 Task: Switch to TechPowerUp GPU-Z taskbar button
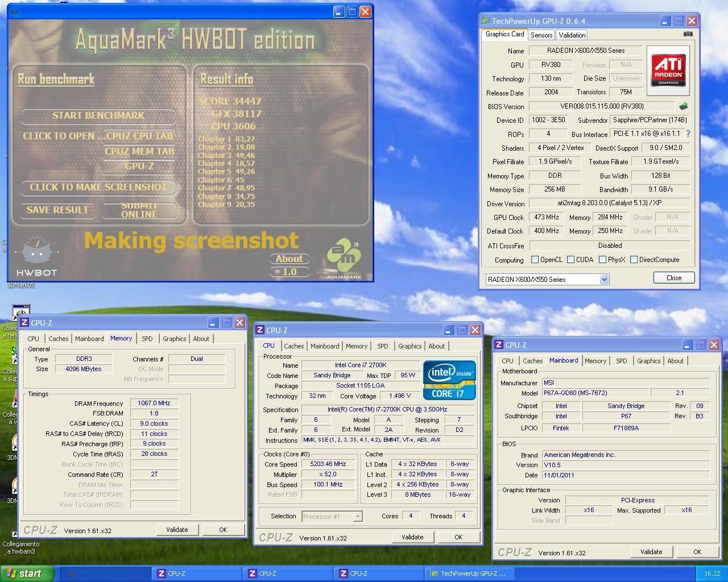470,573
